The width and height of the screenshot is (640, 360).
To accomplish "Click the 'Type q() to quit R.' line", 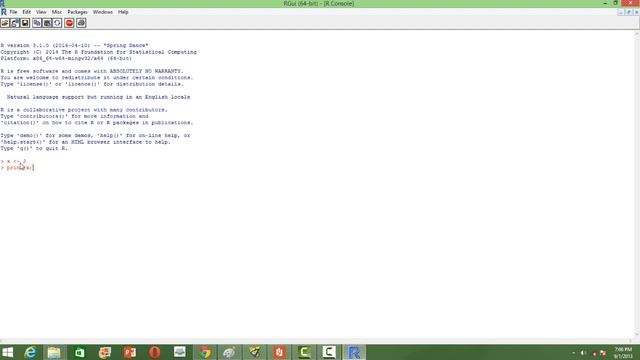I will [x=34, y=149].
